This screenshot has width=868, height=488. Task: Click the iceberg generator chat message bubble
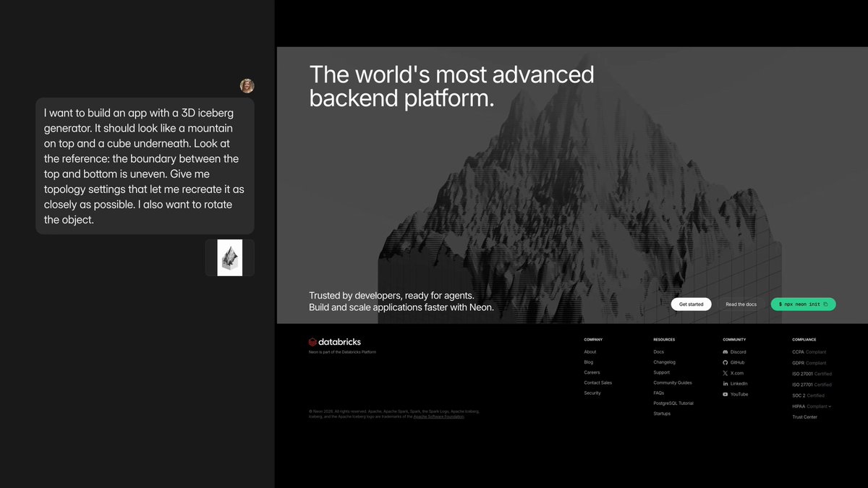pos(145,166)
